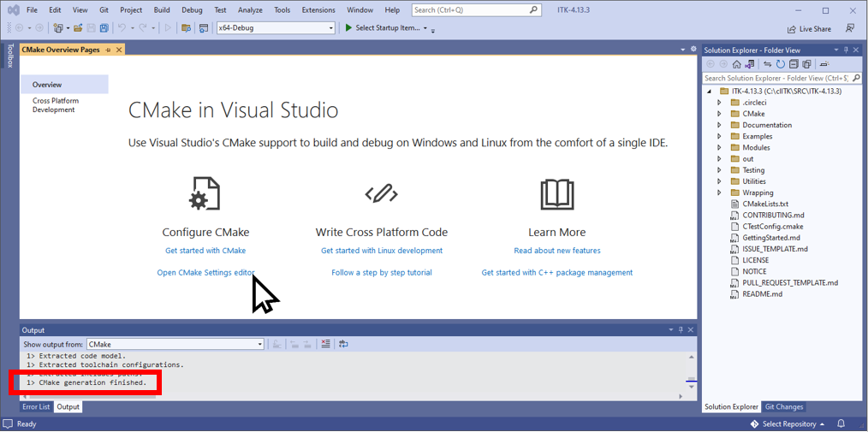Viewport: 868px width, 432px height.
Task: Toggle word wrap in Output panel
Action: coord(344,344)
